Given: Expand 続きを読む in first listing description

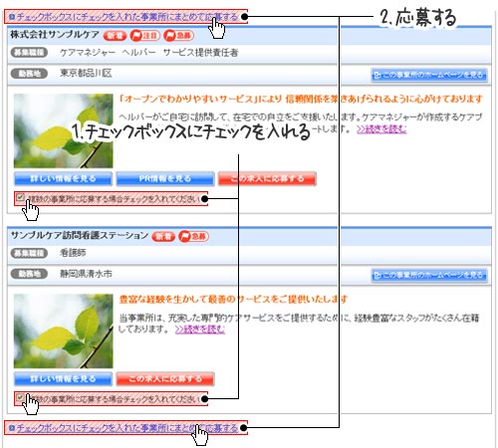Looking at the screenshot, I should [381, 129].
